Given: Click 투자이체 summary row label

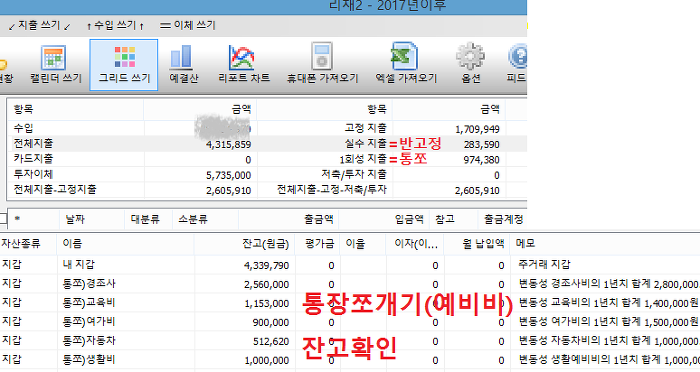Looking at the screenshot, I should coord(33,174).
